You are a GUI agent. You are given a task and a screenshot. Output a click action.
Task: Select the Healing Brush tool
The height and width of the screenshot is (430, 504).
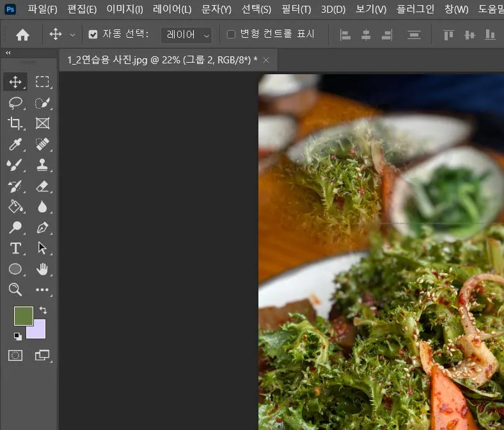point(42,144)
